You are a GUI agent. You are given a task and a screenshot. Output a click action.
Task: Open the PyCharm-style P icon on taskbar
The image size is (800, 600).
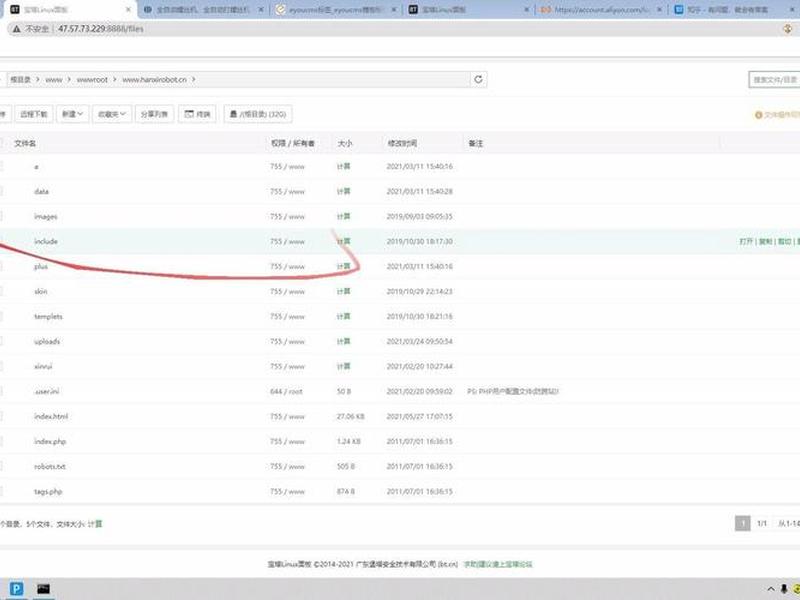(16, 589)
